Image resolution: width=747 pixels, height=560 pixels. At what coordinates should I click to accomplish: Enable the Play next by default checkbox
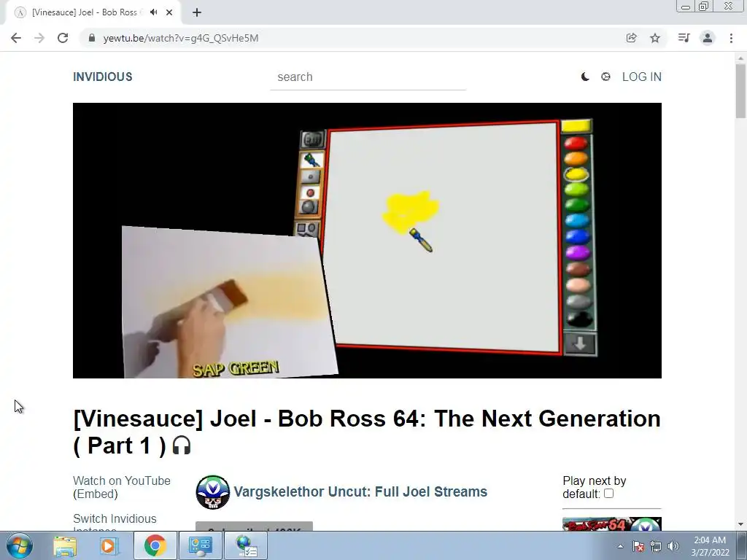[608, 494]
